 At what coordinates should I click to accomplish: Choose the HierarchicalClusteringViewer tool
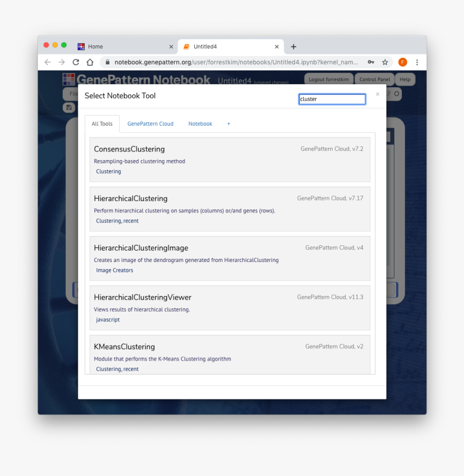[230, 308]
